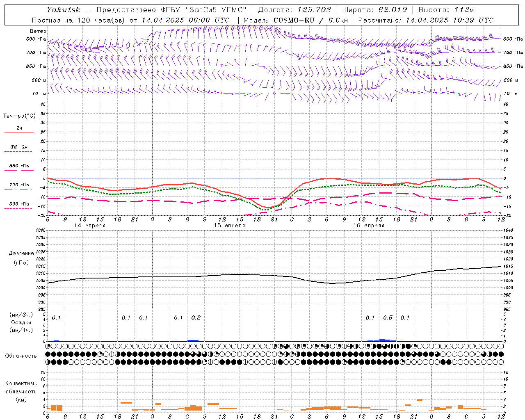The width and height of the screenshot is (525, 420).
Task: Click the '(мм/3ч.)' precipitation unit label
Action: [x=21, y=315]
